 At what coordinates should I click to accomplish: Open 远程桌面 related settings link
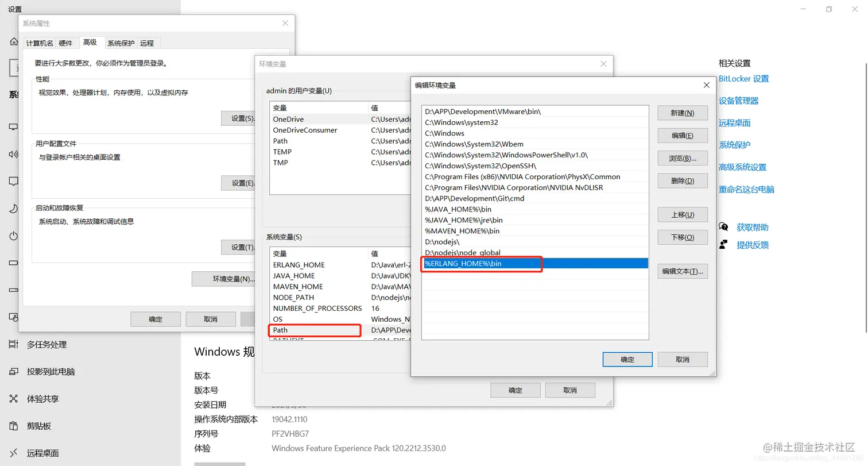tap(735, 123)
